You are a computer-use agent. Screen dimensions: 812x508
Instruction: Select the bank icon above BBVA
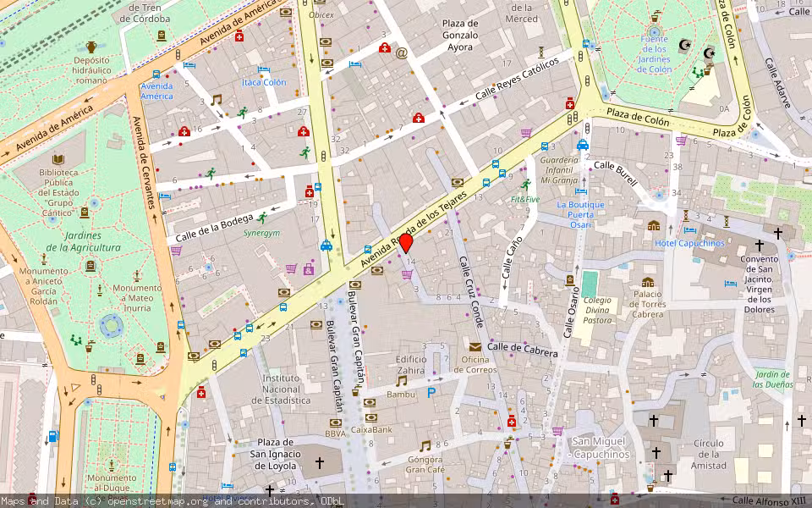click(x=336, y=423)
